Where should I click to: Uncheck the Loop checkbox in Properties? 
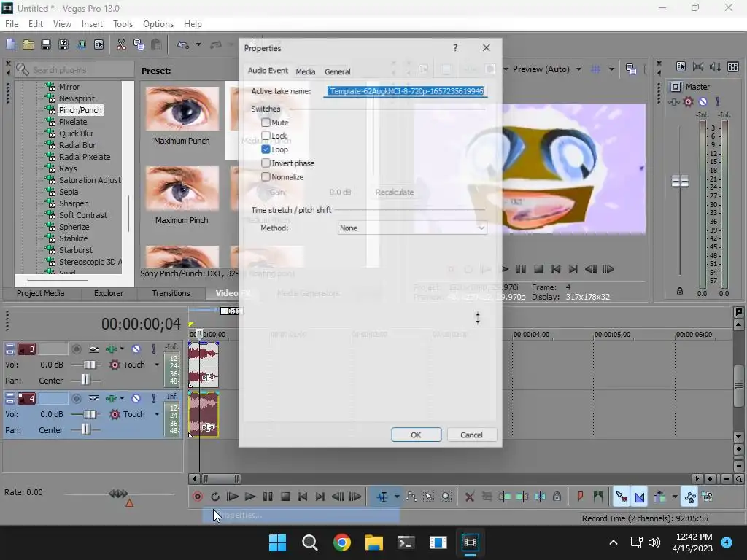pos(266,149)
